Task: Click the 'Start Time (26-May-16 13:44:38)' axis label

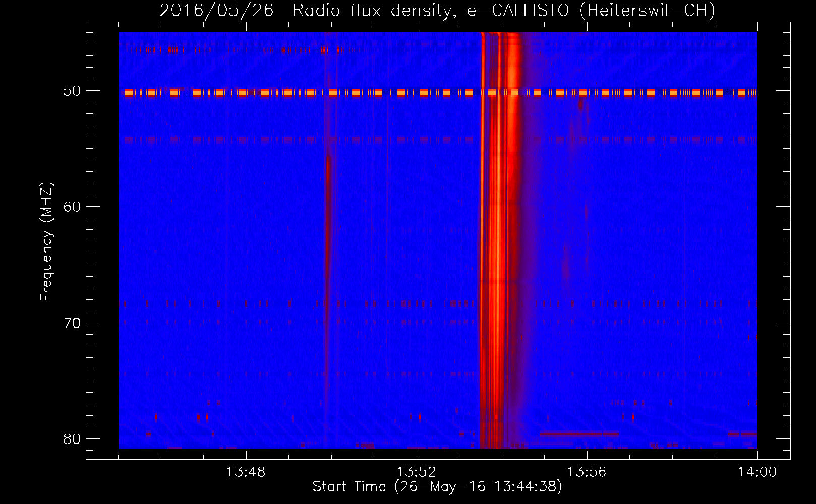Action: (437, 487)
